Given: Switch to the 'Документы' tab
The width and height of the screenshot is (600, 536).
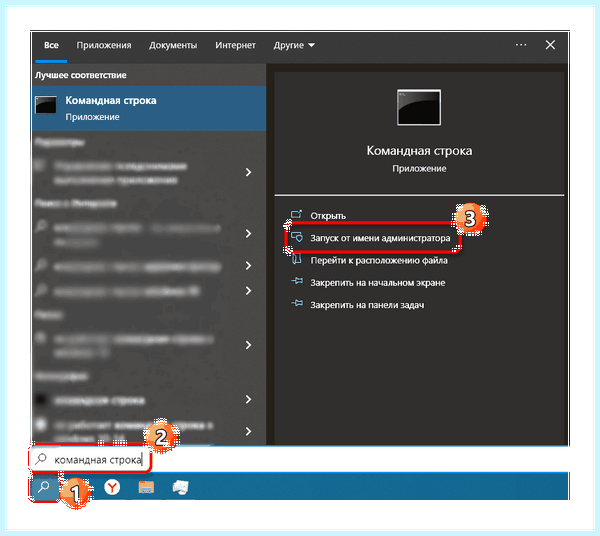Looking at the screenshot, I should 173,45.
